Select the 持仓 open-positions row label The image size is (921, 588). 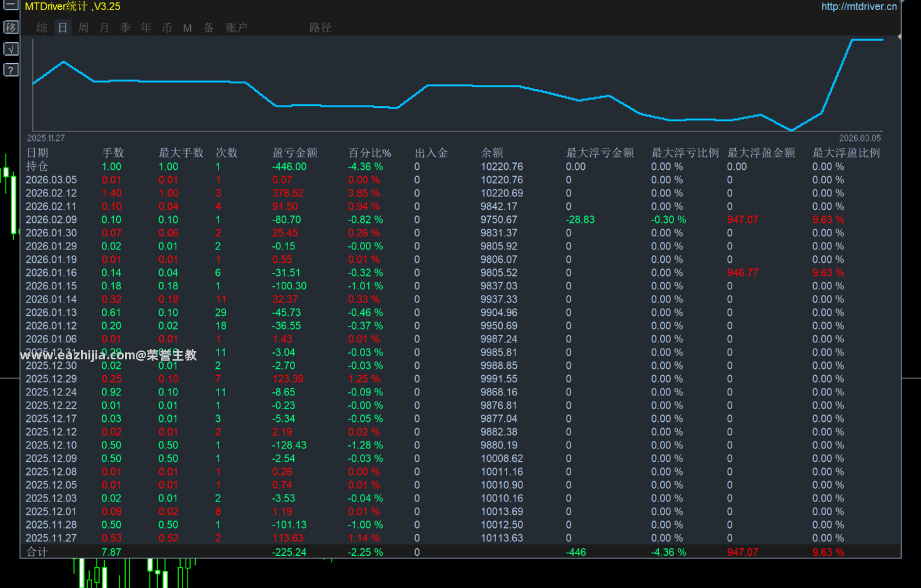tap(37, 166)
